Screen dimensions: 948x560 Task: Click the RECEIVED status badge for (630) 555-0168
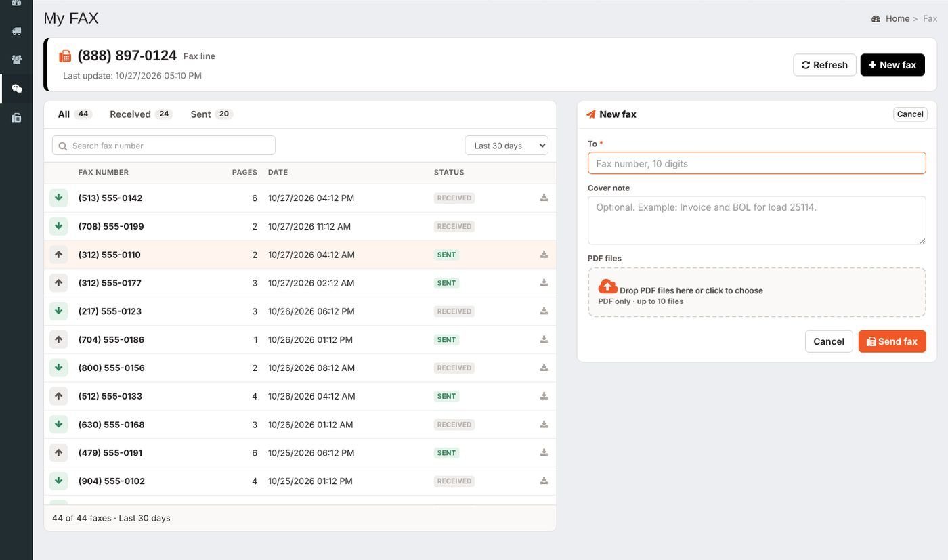click(454, 425)
